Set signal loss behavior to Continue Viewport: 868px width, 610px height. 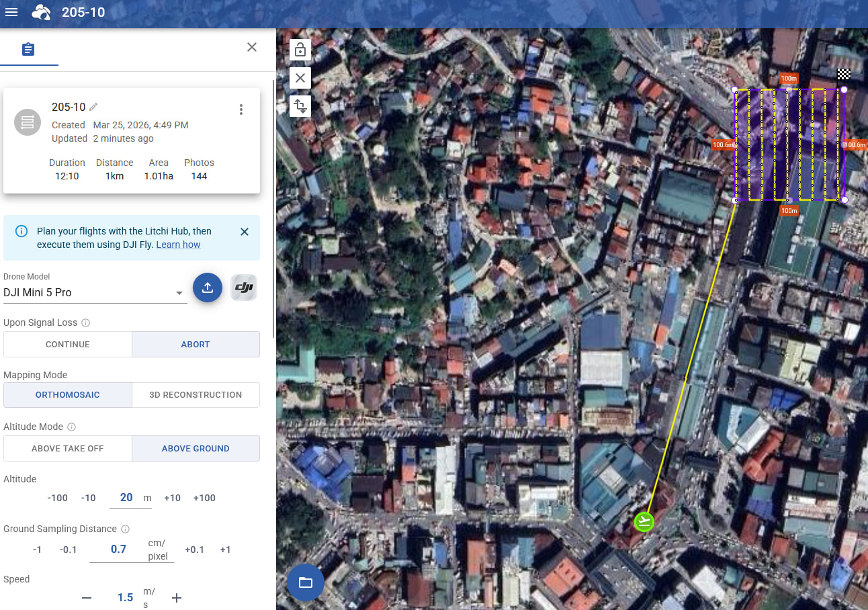pos(68,344)
